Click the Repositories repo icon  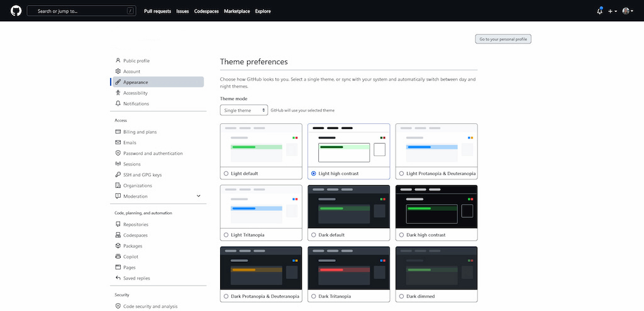point(118,224)
